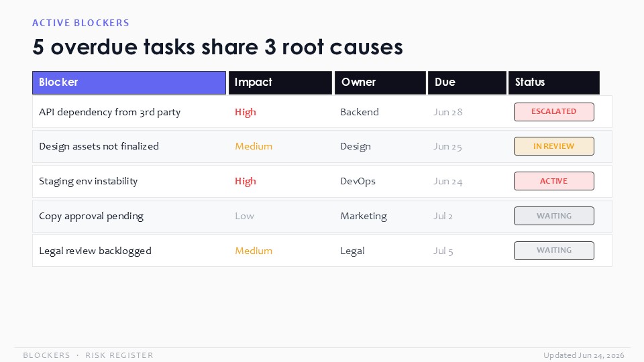644x362 pixels.
Task: Select 'Copy approval pending' cell
Action: (91, 217)
